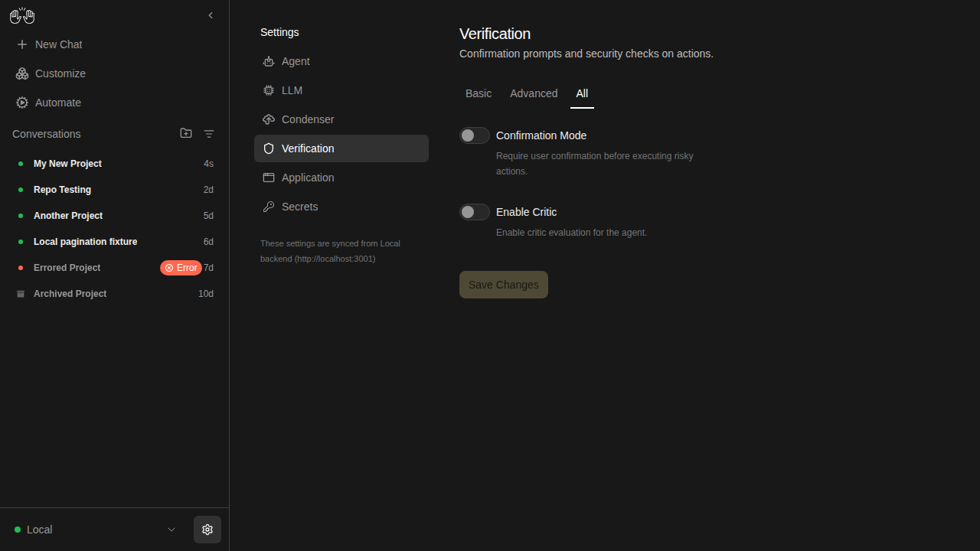Open the Errored Project conversation
This screenshot has height=551, width=980.
(x=115, y=268)
